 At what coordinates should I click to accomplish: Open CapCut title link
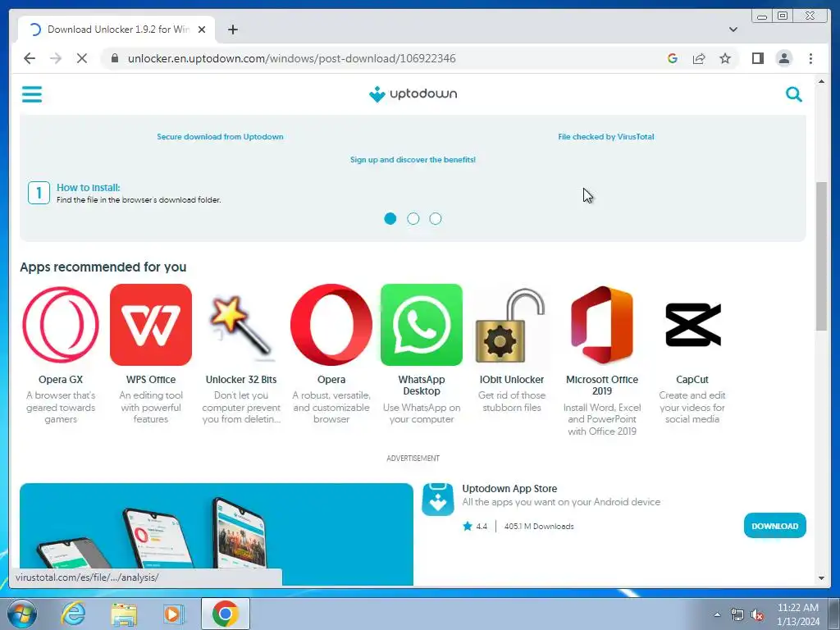point(692,379)
